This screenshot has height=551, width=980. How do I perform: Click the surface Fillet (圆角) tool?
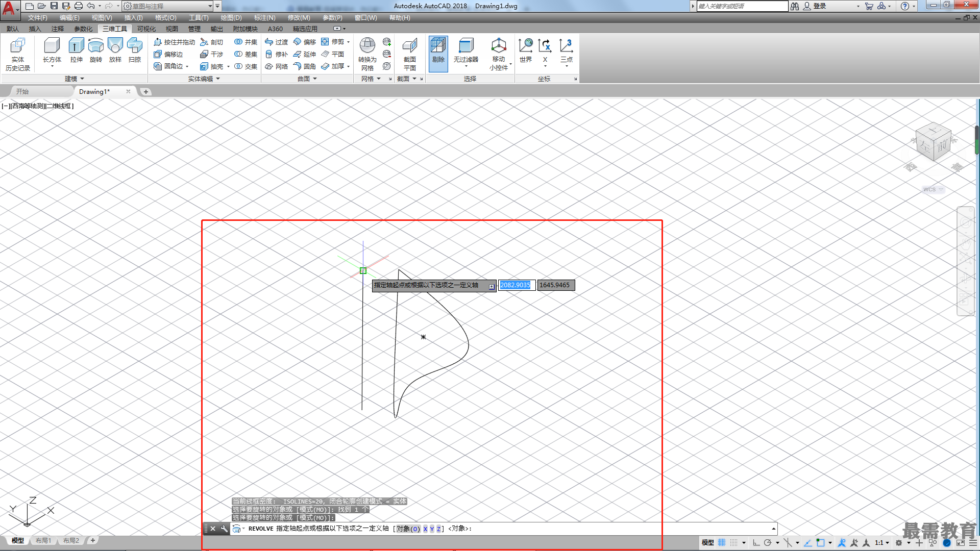[x=305, y=66]
